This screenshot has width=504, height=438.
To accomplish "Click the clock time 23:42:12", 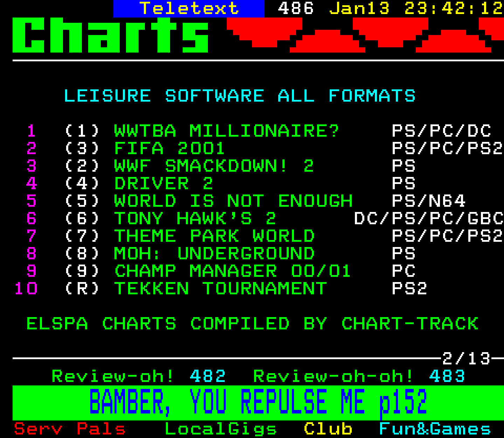I will 454,8.
